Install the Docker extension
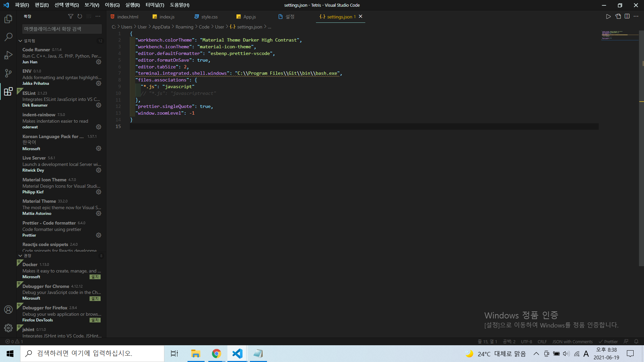The height and width of the screenshot is (362, 644). 95,277
